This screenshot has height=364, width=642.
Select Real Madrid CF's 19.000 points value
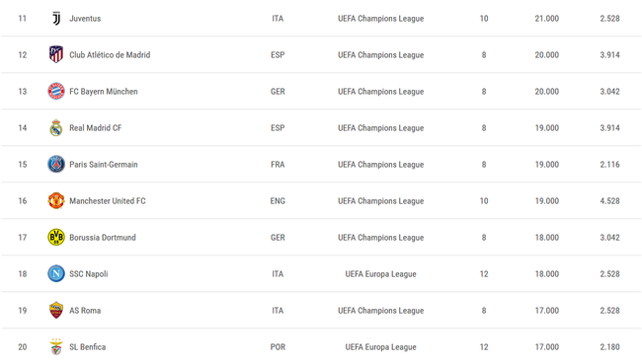[546, 128]
